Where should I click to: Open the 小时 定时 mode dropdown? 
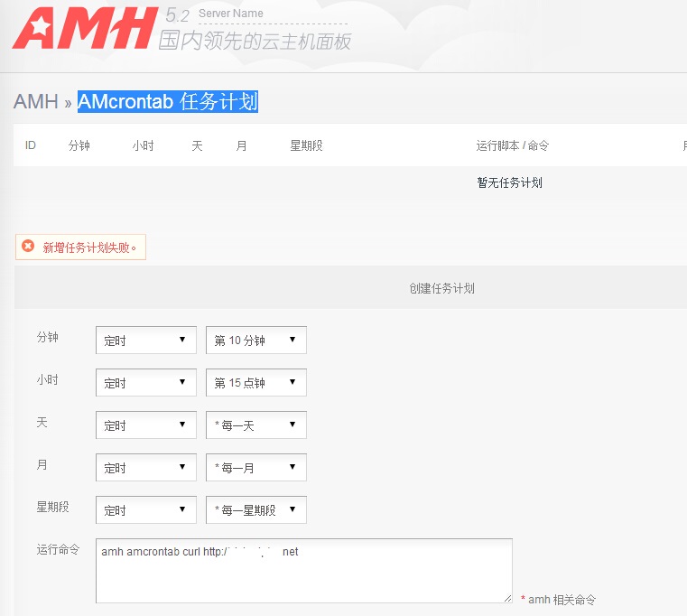click(145, 383)
